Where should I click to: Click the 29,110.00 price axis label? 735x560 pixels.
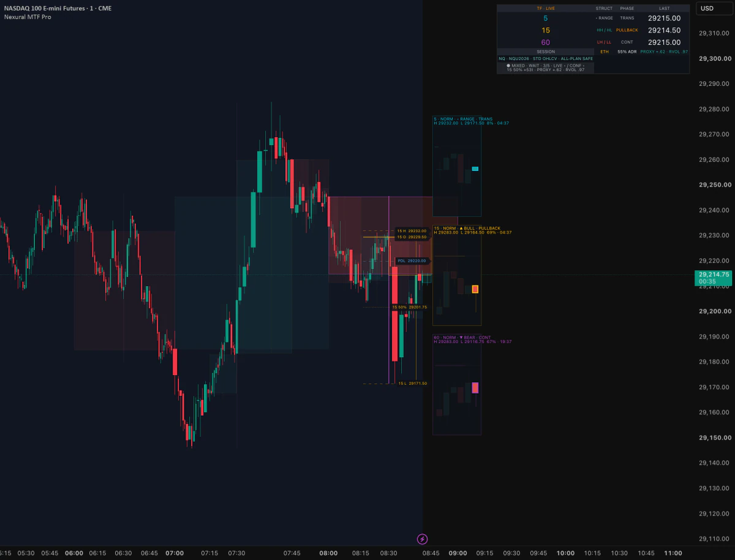click(715, 539)
